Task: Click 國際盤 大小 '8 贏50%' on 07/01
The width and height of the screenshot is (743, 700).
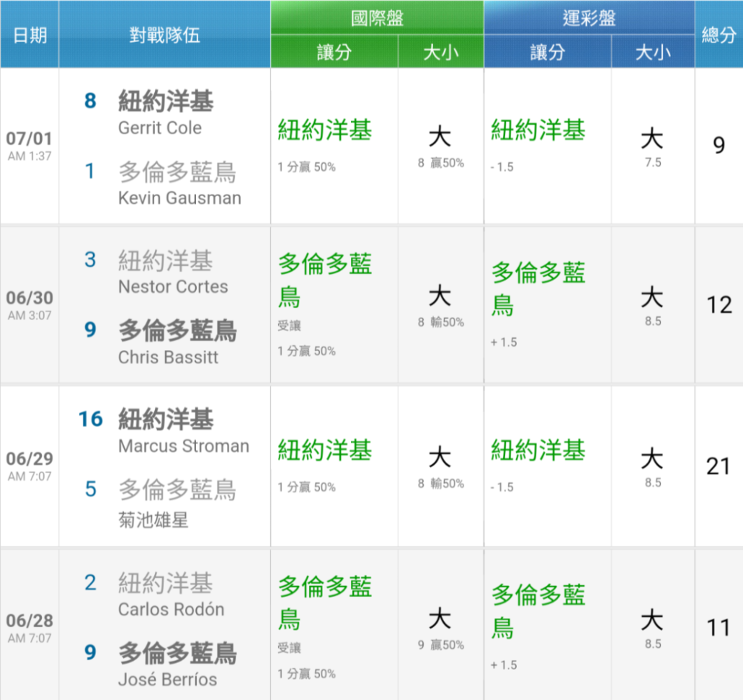Action: 440,163
